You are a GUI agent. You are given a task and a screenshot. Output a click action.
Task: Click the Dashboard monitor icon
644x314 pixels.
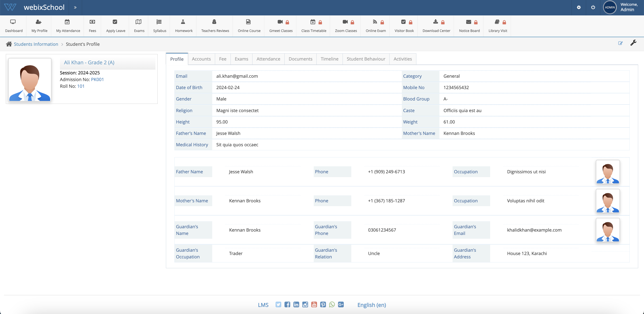(x=13, y=22)
